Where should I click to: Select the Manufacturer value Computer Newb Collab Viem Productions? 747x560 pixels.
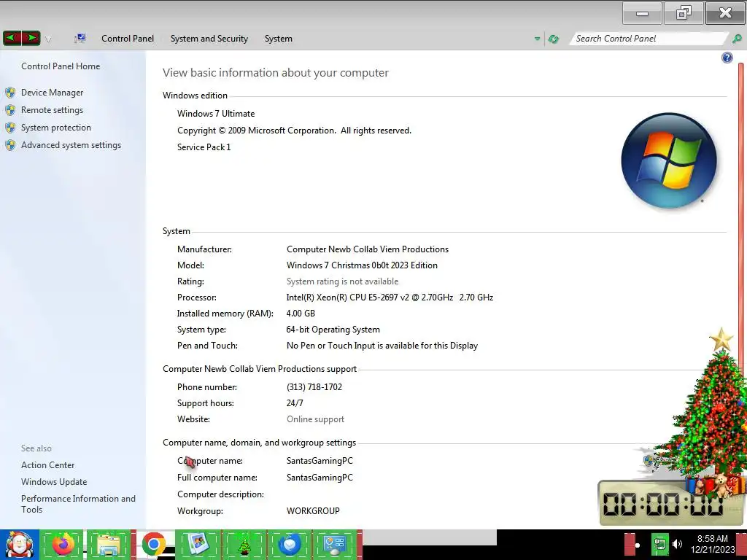pyautogui.click(x=368, y=249)
